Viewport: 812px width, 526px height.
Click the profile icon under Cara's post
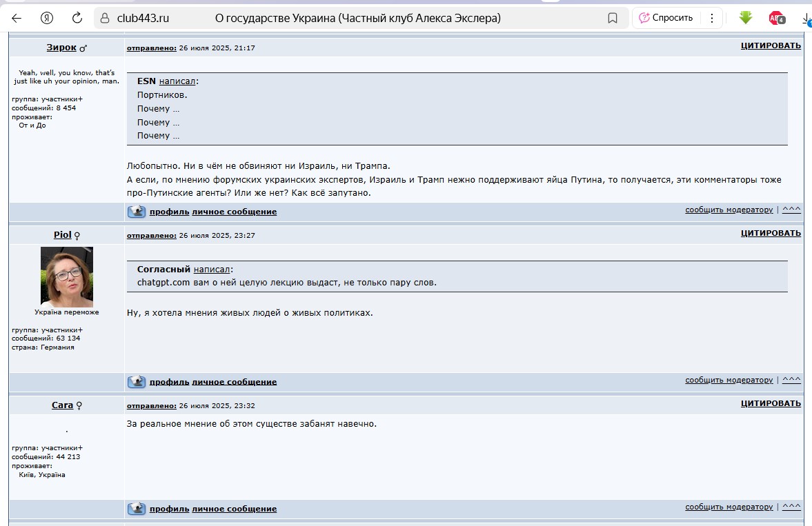pos(137,509)
